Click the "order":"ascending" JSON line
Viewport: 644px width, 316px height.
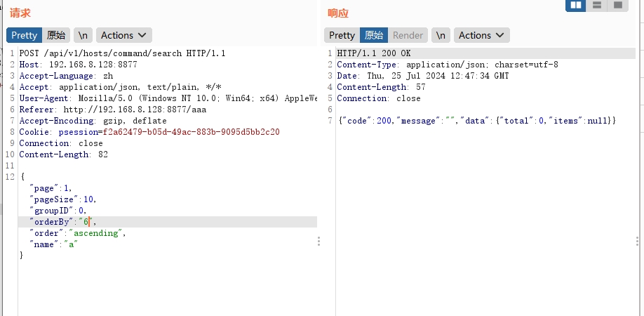click(x=78, y=233)
